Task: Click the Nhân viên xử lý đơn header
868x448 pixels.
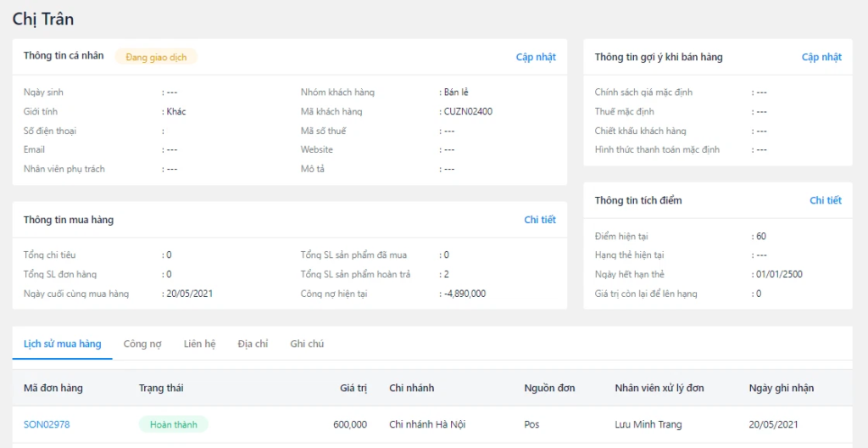Action: click(x=659, y=388)
